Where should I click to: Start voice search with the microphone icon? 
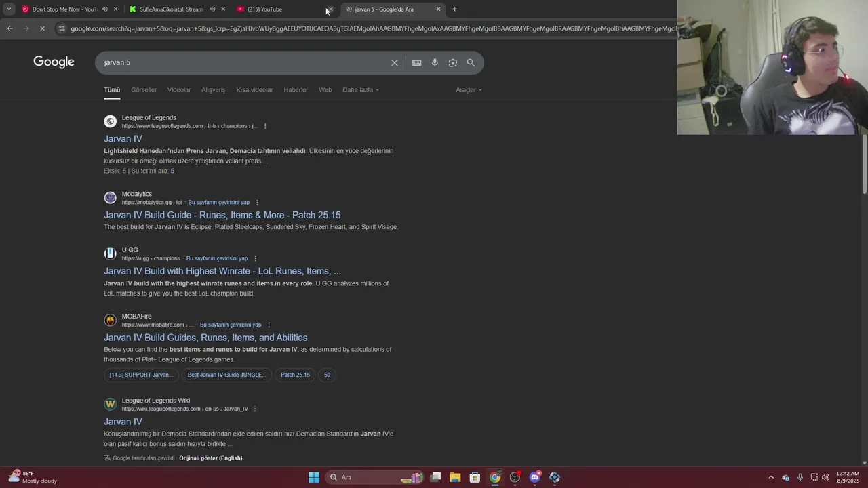[435, 62]
